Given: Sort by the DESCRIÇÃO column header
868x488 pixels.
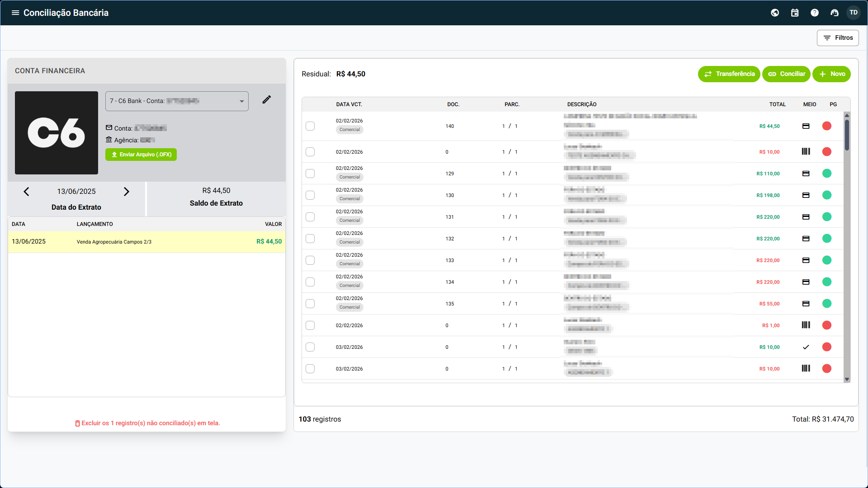Looking at the screenshot, I should coord(582,104).
